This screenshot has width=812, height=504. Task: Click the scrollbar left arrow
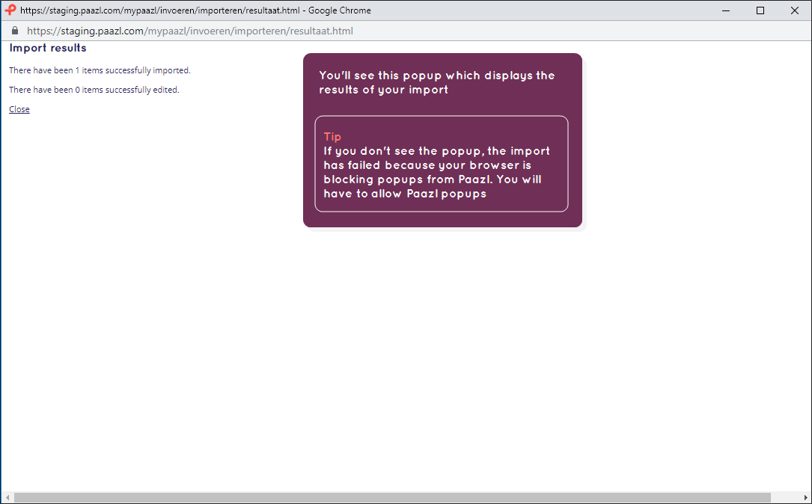[7, 498]
